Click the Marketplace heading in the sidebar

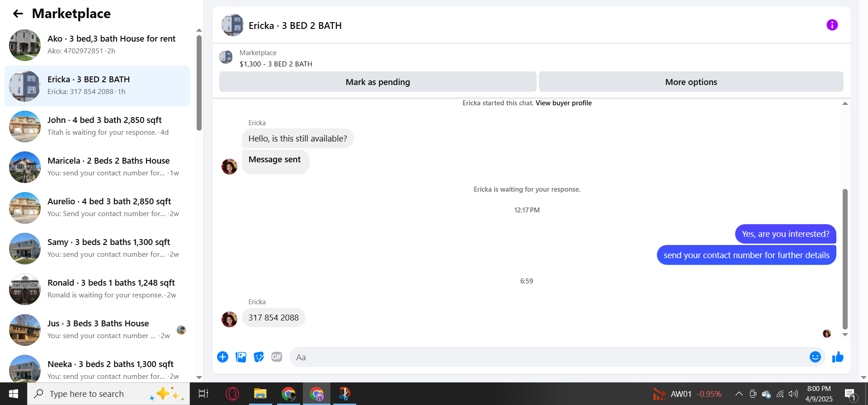click(71, 14)
